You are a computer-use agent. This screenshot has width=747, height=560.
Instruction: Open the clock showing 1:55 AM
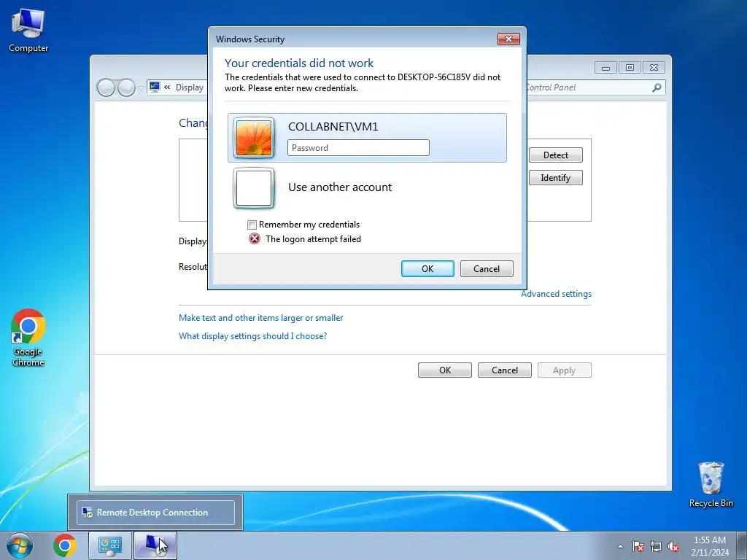pyautogui.click(x=710, y=545)
